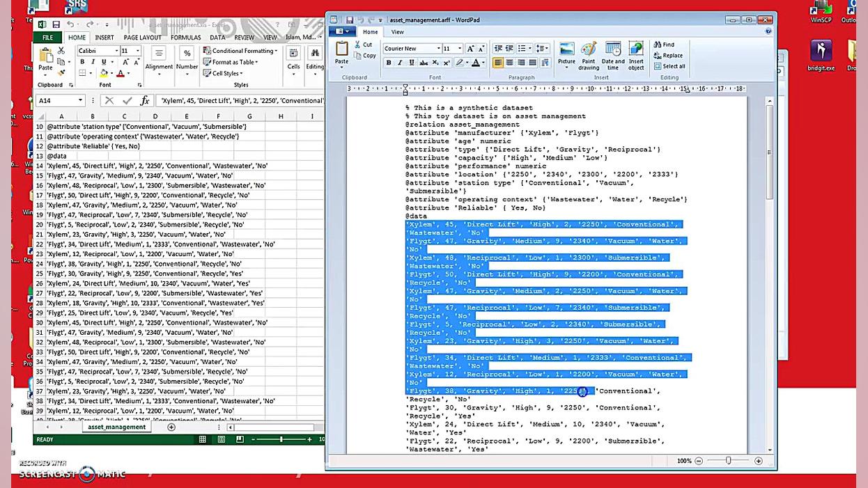This screenshot has width=868, height=488.
Task: Expand Format as Table in Excel
Action: pos(231,62)
